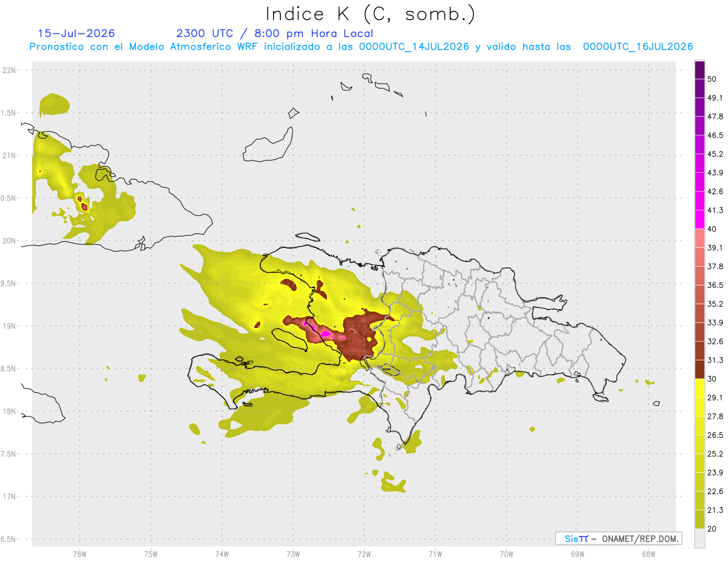Image resolution: width=728 pixels, height=562 pixels.
Task: Select the '15-Jul-2026' date label
Action: [x=76, y=33]
